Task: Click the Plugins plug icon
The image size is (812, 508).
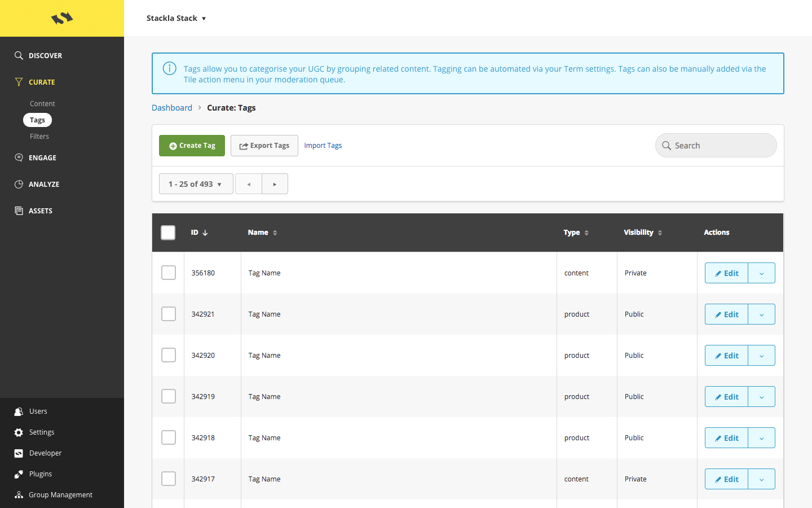Action: tap(19, 474)
